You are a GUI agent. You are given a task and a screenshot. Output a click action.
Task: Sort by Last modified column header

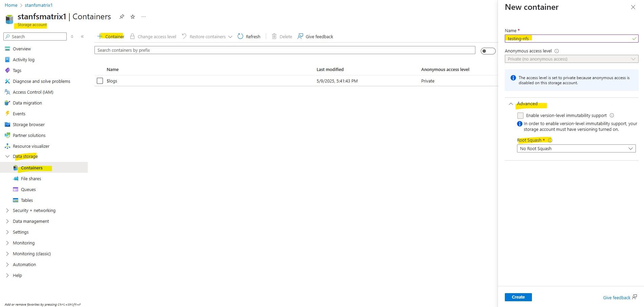click(330, 69)
